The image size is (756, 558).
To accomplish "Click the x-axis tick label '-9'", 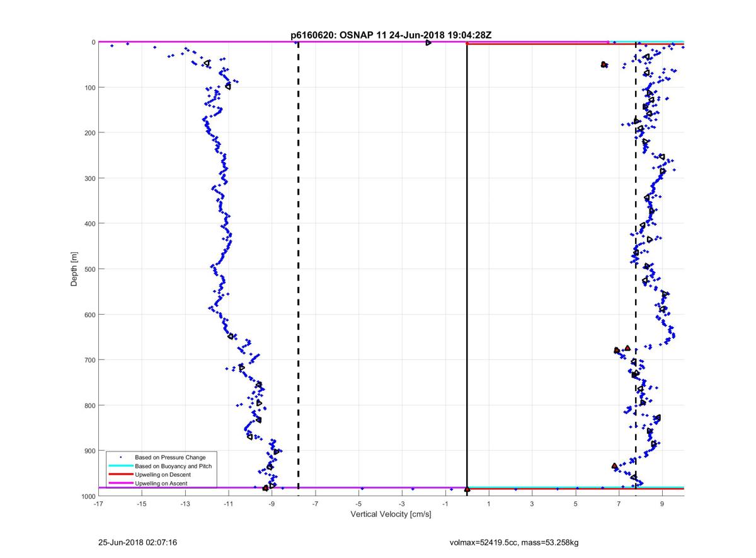I will pyautogui.click(x=272, y=504).
